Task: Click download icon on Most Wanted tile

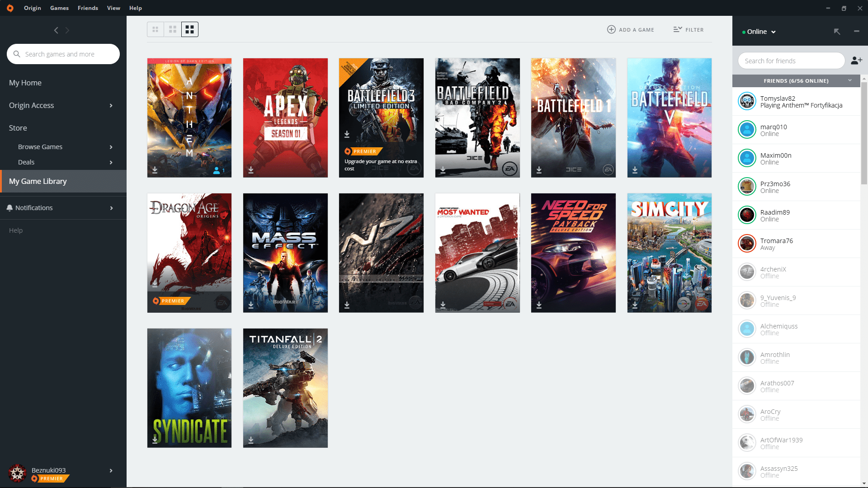Action: [x=443, y=305]
